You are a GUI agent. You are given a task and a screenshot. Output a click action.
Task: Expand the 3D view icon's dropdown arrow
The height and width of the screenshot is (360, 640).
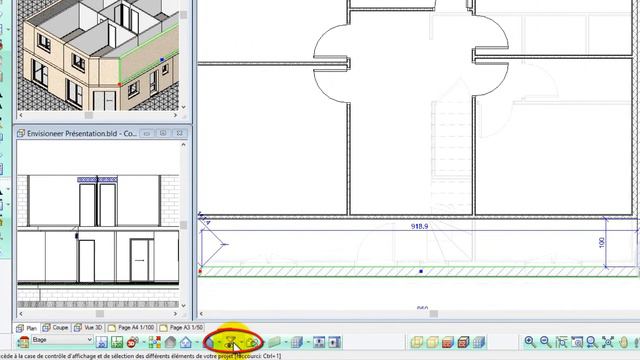(144, 342)
